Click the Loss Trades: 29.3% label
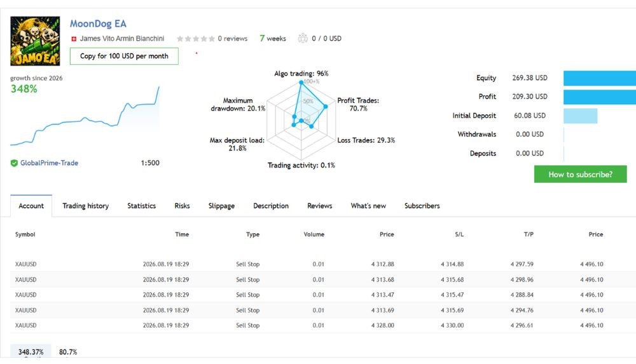Screen dimensions: 636x364 (x=366, y=140)
